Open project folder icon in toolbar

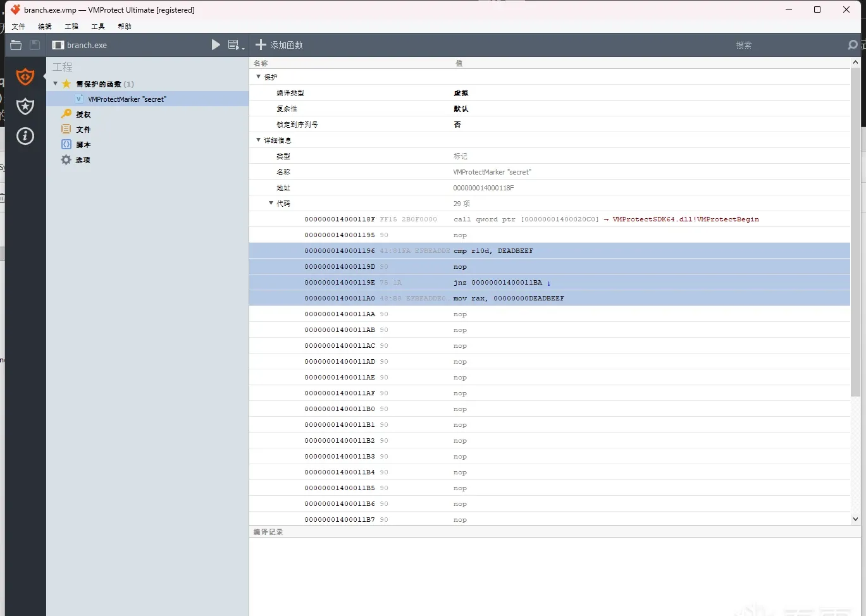16,45
